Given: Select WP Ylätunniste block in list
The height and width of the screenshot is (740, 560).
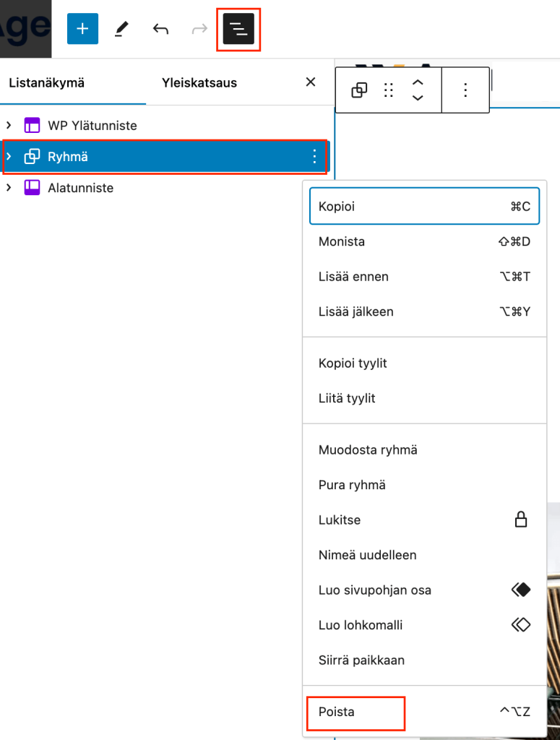Looking at the screenshot, I should (92, 126).
